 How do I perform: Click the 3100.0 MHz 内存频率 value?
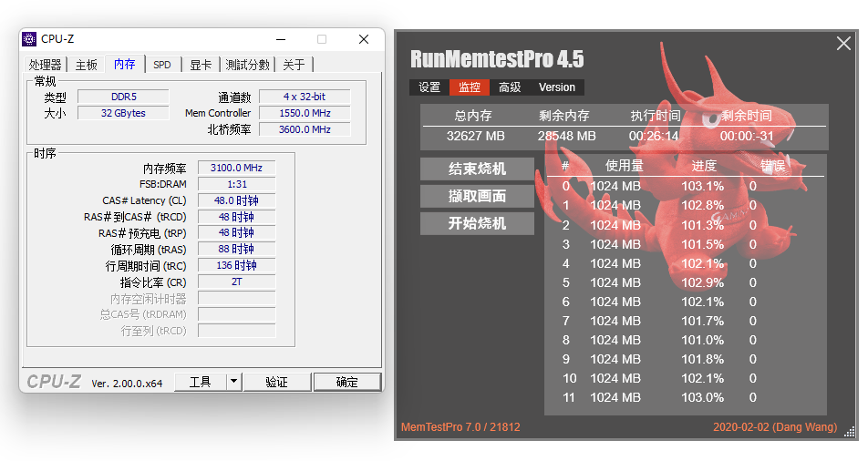[x=236, y=168]
